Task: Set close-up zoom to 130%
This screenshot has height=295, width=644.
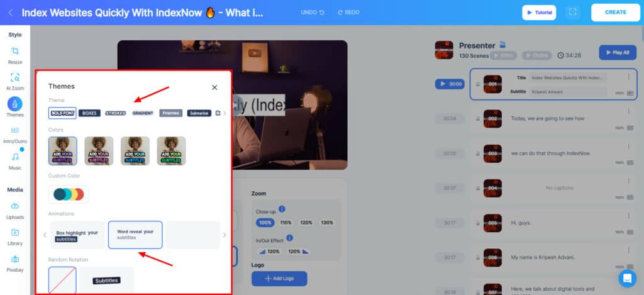Action: point(327,223)
